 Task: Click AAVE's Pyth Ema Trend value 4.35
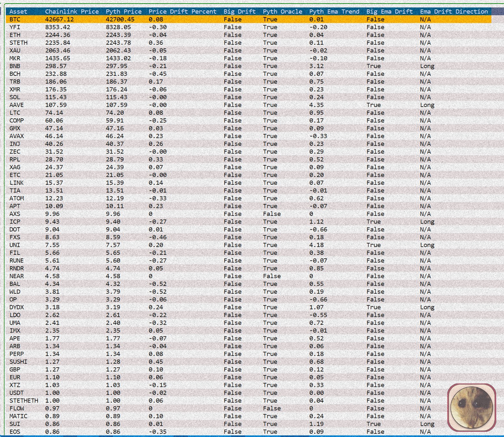(316, 105)
